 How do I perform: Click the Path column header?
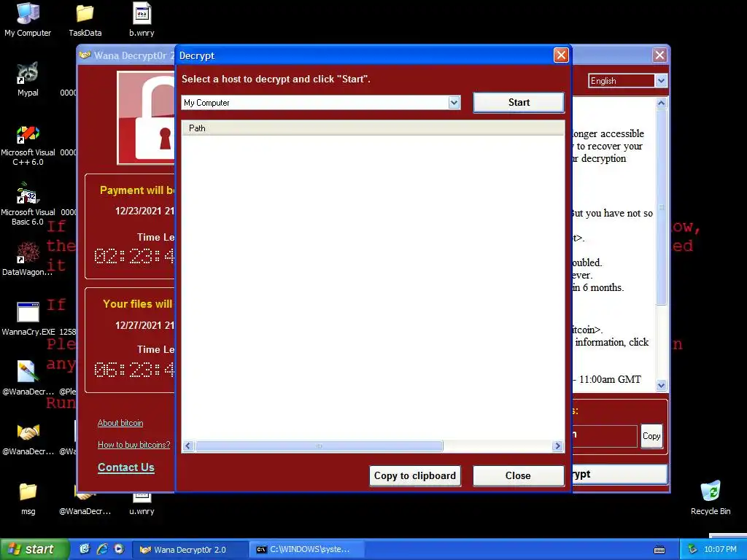373,128
